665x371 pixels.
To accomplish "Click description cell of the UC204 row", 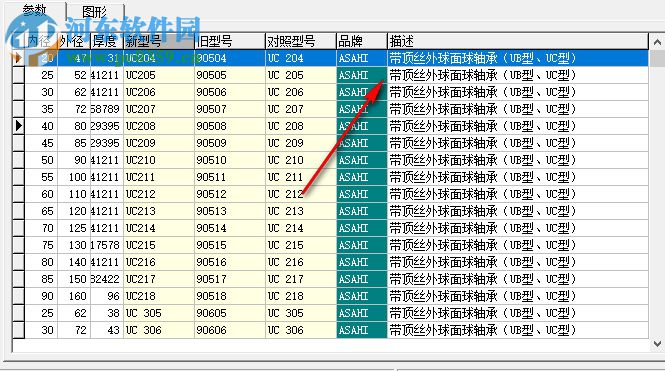I will (x=518, y=58).
